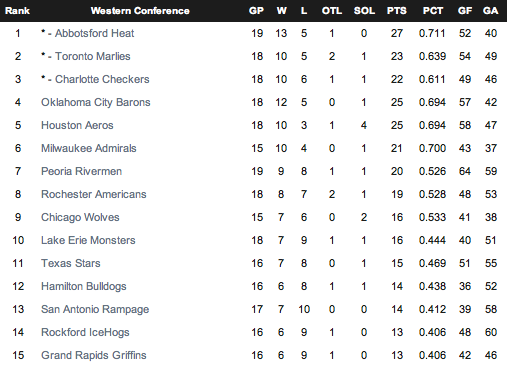Open the Hamilton Bulldogs link

click(x=84, y=286)
